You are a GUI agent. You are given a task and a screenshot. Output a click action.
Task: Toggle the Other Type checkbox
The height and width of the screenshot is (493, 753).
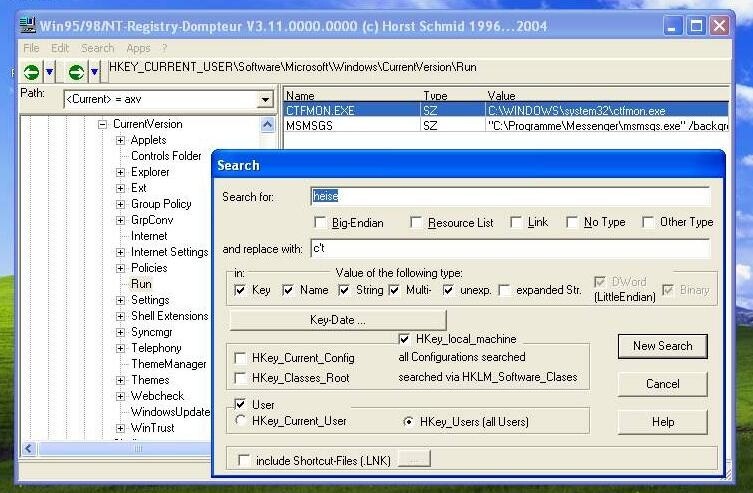(648, 222)
